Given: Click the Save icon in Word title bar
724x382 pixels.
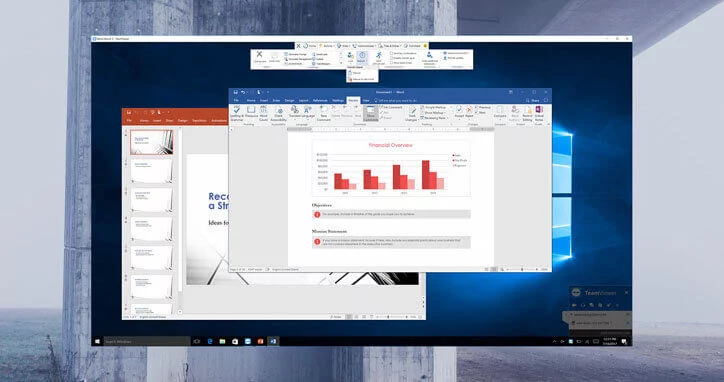Looking at the screenshot, I should 235,92.
